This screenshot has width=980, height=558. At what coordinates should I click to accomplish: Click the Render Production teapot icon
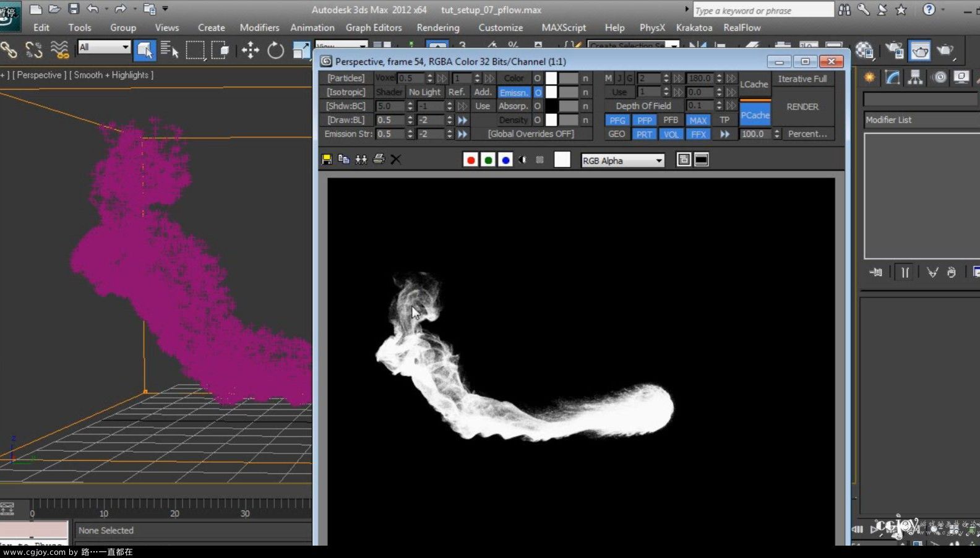point(945,51)
